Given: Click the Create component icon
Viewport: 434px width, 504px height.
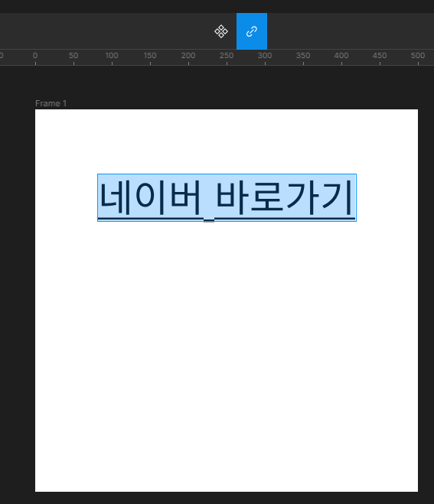Looking at the screenshot, I should coord(221,31).
